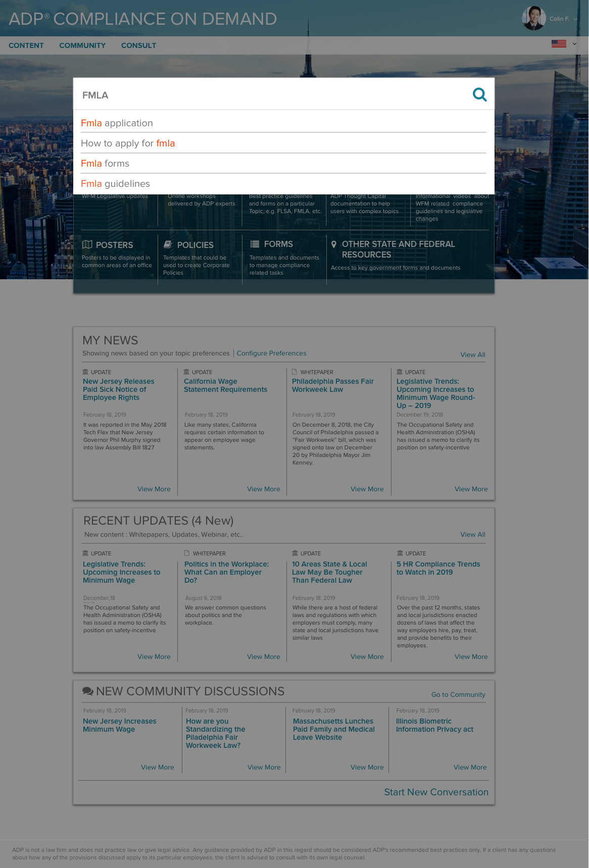Click the update icon above Minimum Wage Round-Up
This screenshot has height=868, width=589.
coord(400,372)
